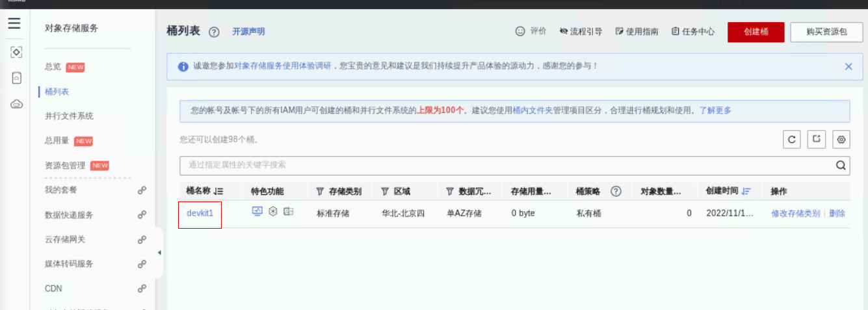Image resolution: width=868 pixels, height=310 pixels.
Task: Click the 桶策略 help question icon
Action: [616, 191]
